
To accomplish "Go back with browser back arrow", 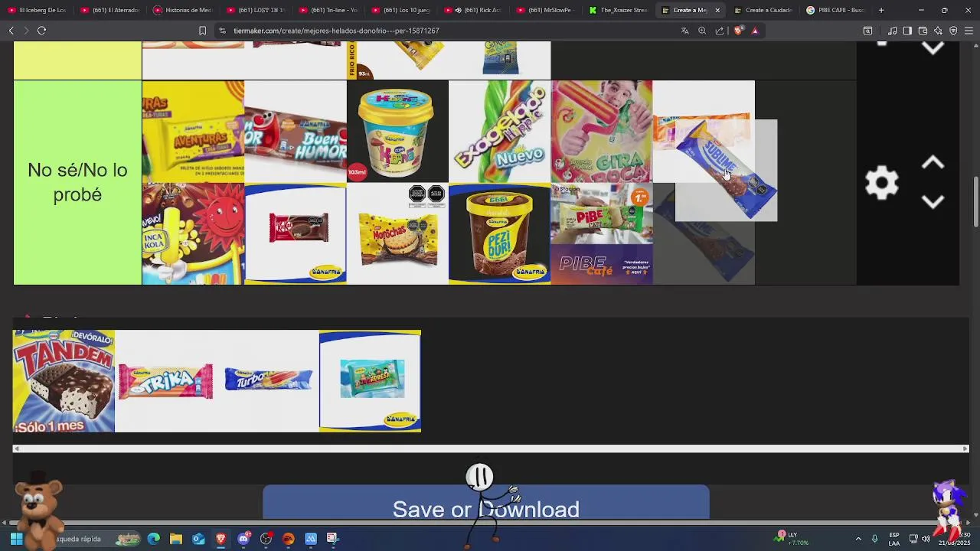I will coord(11,31).
